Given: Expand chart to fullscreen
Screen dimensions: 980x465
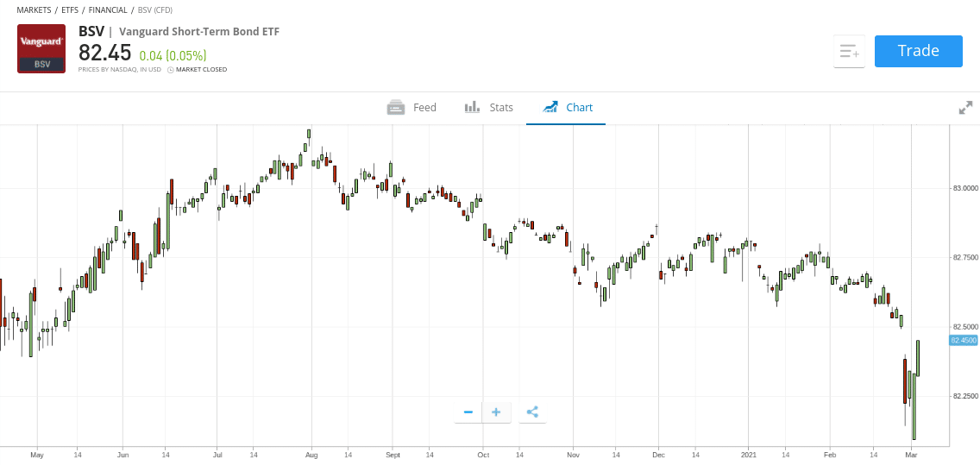Looking at the screenshot, I should [965, 108].
